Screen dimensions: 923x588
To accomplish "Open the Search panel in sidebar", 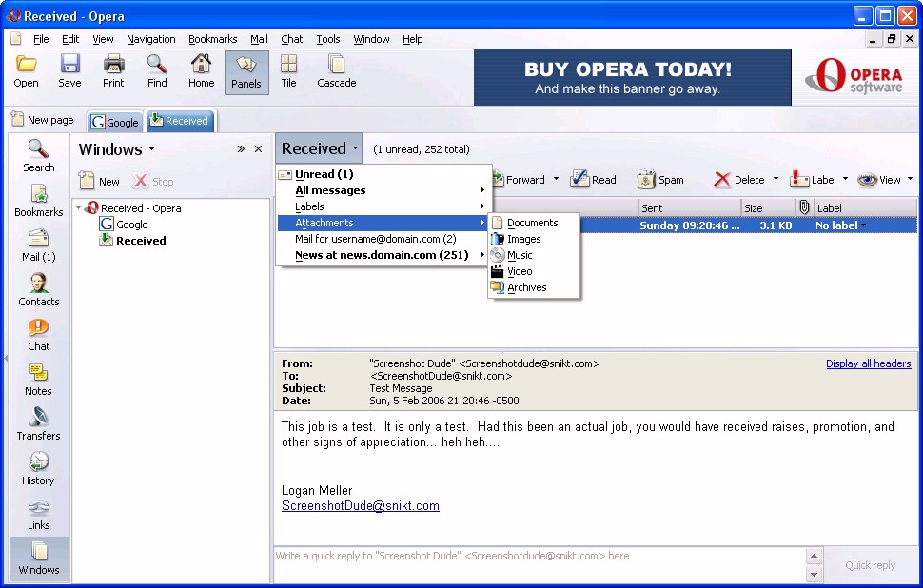I will pyautogui.click(x=39, y=156).
